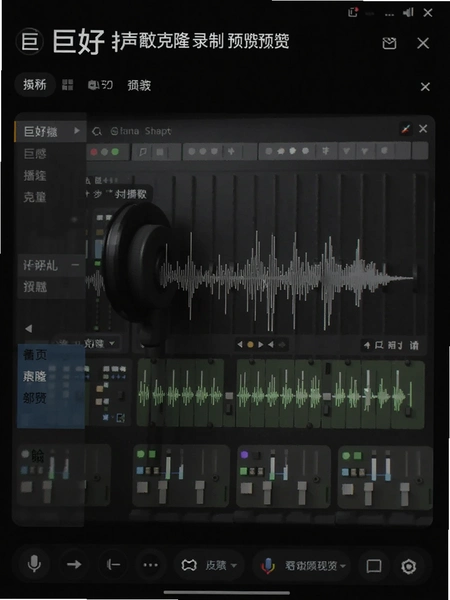Viewport: 450px width, 600px height.
Task: Select the first pill-shaped tab 摸称
Action: [34, 84]
